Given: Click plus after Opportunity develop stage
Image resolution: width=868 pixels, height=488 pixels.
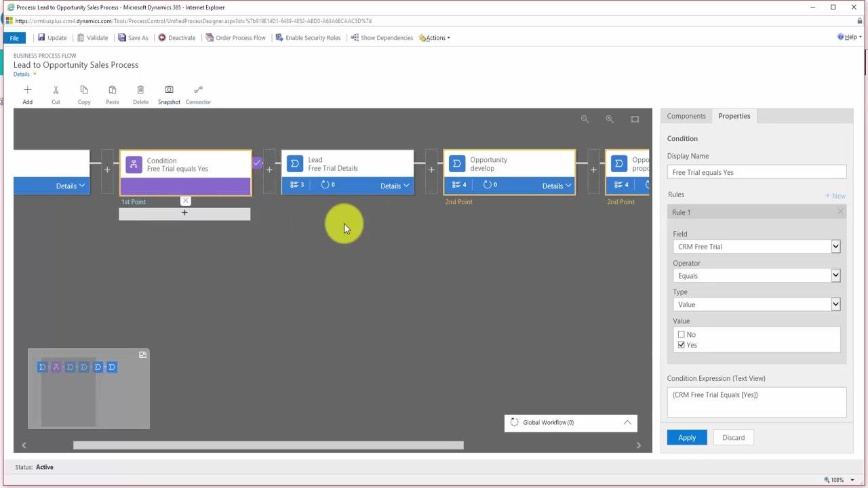Looking at the screenshot, I should point(593,169).
